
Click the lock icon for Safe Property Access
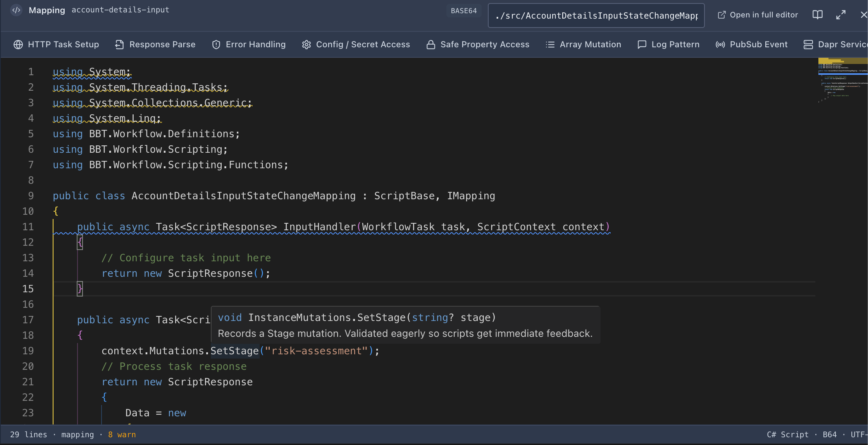(x=431, y=45)
